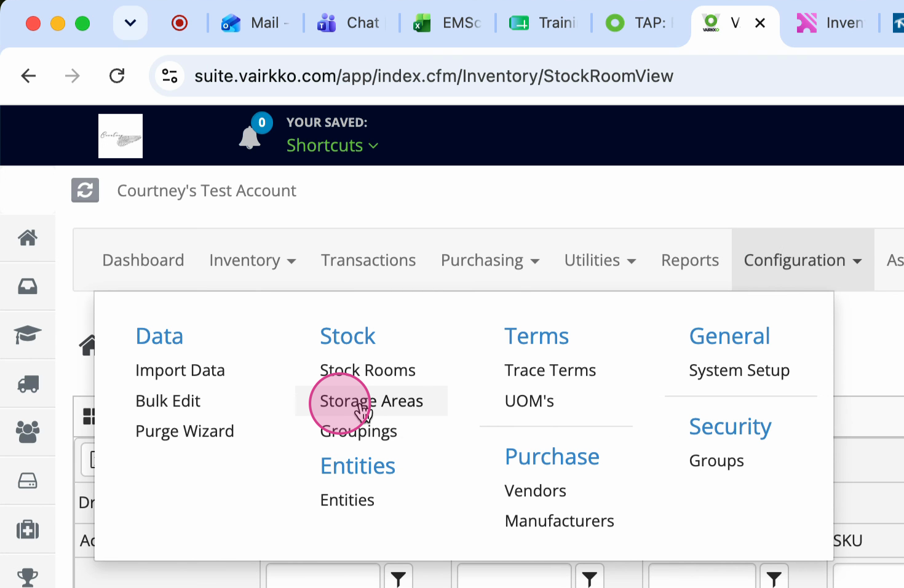Click the screen recording indicator icon
The image size is (904, 588).
180,23
